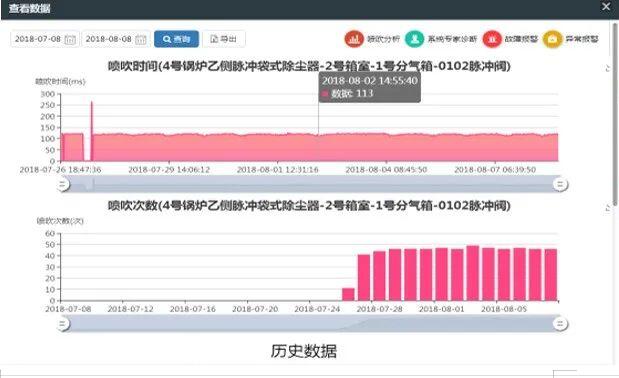
Task: Click the end date field 2018-08-08
Action: pyautogui.click(x=116, y=39)
